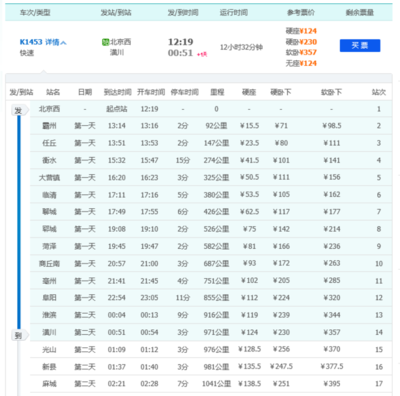
Task: Click the 里程 column header
Action: pos(217,92)
